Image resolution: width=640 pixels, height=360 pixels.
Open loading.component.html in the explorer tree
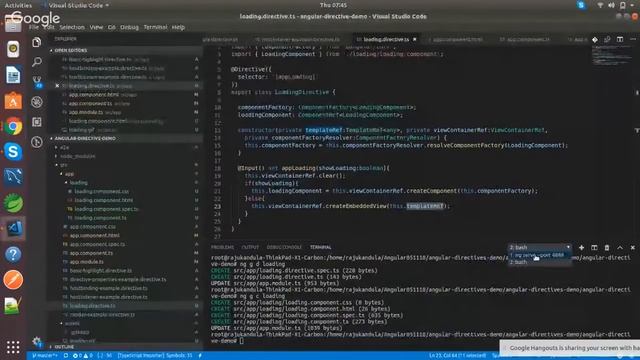point(104,200)
